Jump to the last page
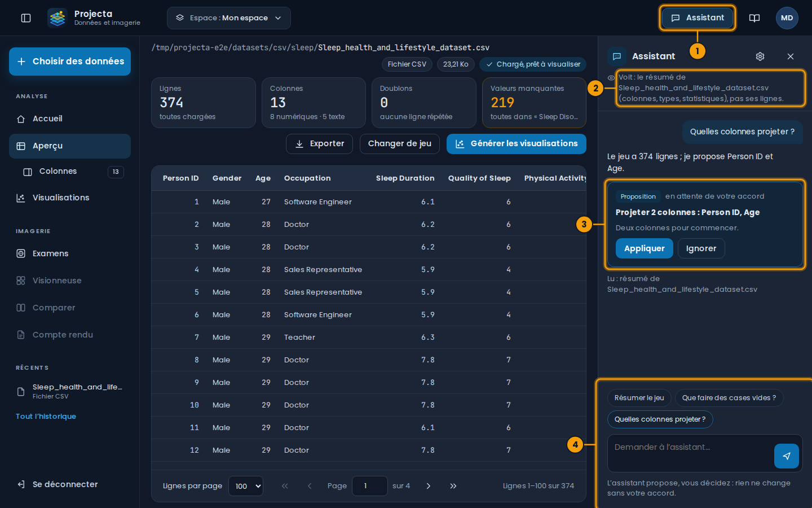 coord(453,486)
